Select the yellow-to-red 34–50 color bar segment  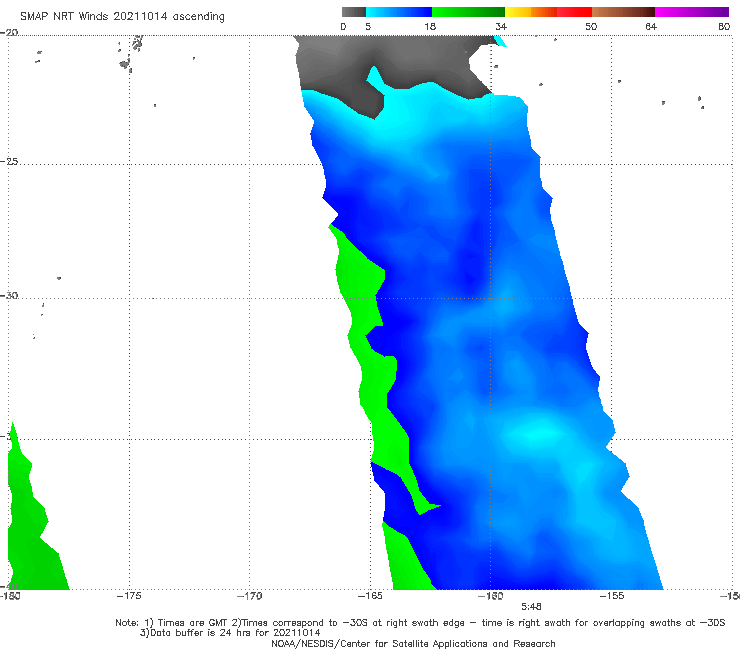click(x=548, y=12)
